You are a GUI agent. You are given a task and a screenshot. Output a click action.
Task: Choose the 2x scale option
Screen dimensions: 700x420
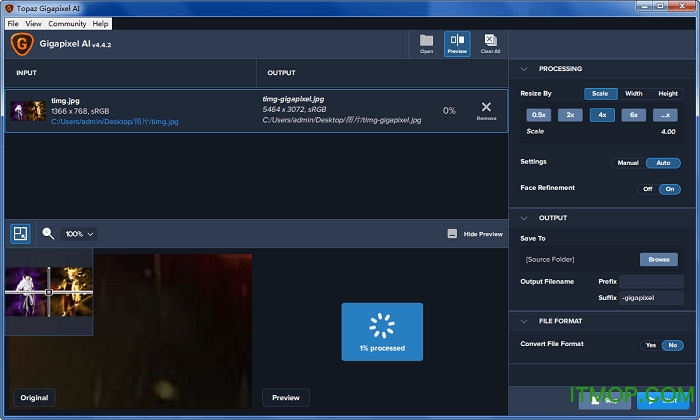pyautogui.click(x=570, y=115)
